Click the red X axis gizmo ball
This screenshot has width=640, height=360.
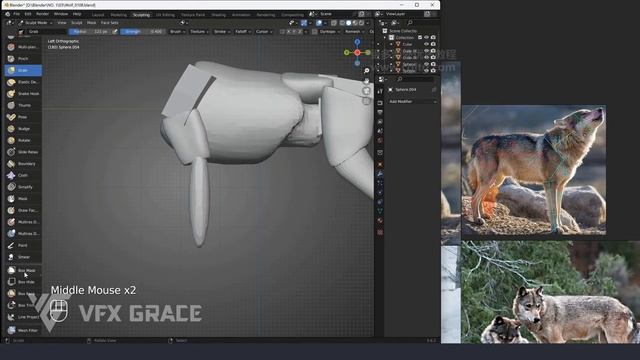click(x=357, y=52)
